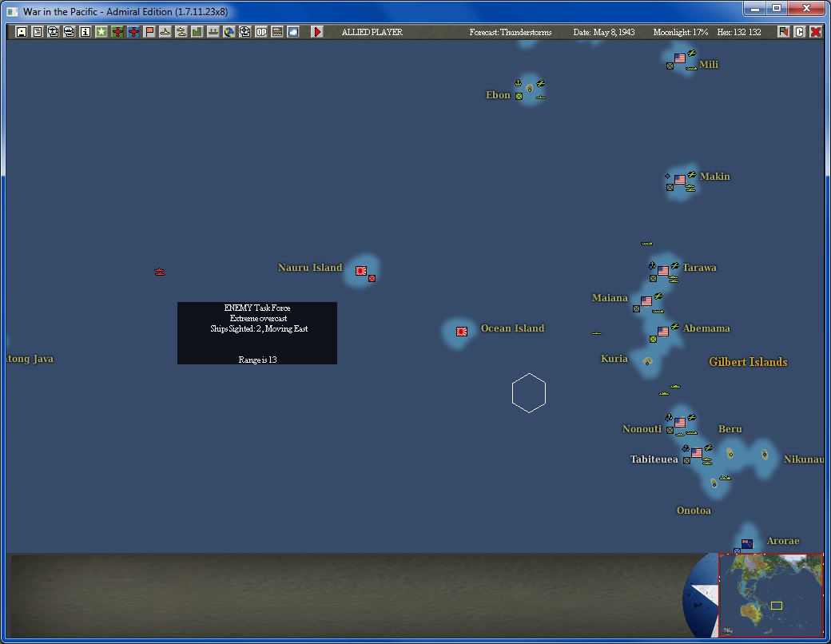
Task: Click the flag icon at toolbar right
Action: pos(783,32)
